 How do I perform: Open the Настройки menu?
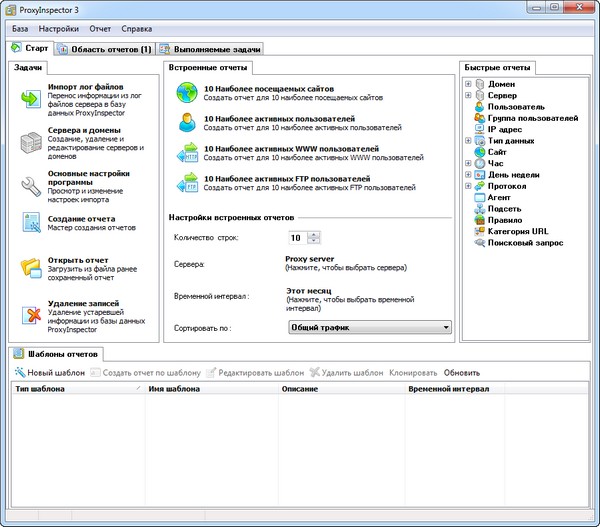(59, 29)
